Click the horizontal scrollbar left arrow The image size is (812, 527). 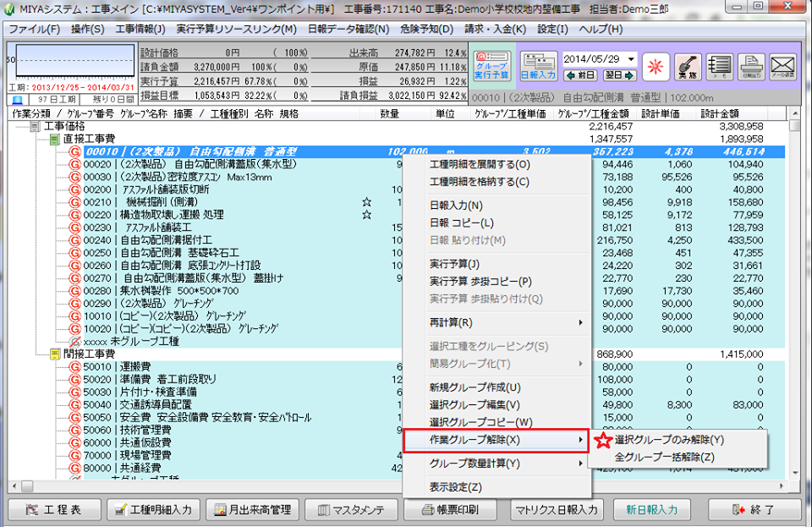pyautogui.click(x=14, y=486)
